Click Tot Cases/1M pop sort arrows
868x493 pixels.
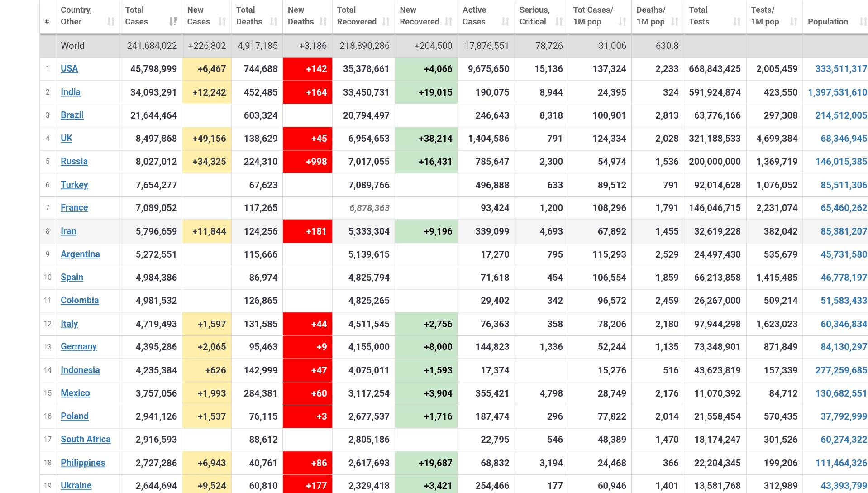(x=623, y=21)
